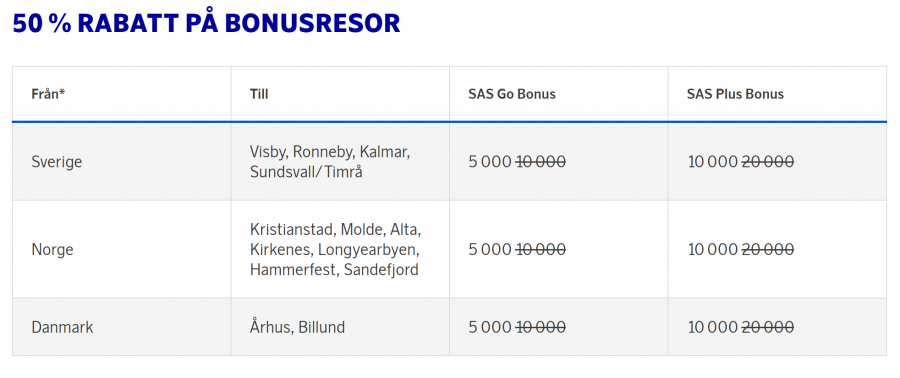This screenshot has width=900, height=378.
Task: Click the word 'Longyearbyen' in the Norge row
Action: click(x=368, y=250)
